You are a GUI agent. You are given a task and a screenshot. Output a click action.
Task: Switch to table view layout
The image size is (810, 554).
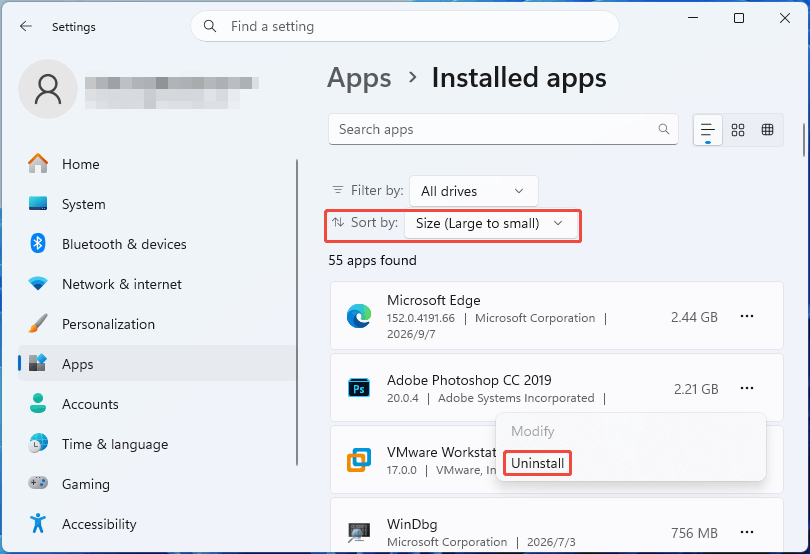pos(768,130)
